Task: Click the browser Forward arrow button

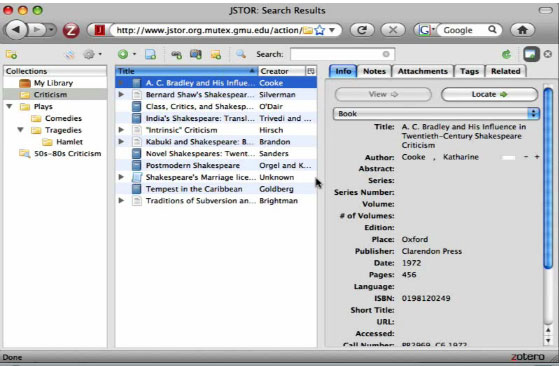Action: (36, 30)
